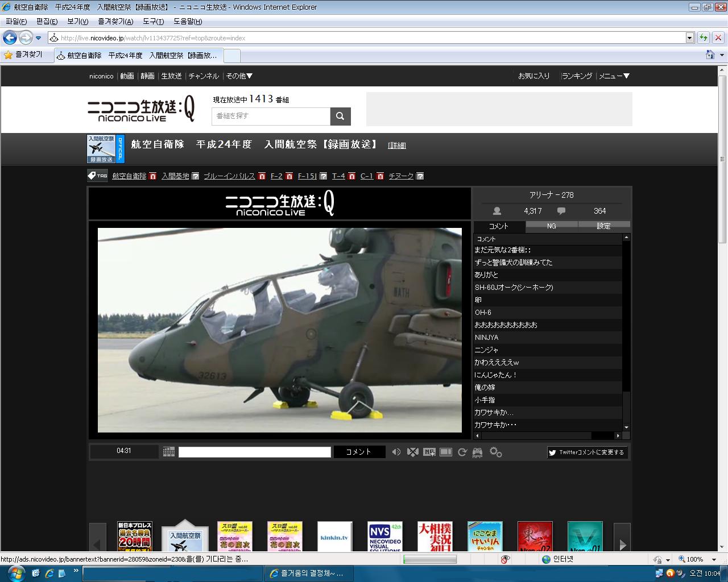Image resolution: width=728 pixels, height=582 pixels.
Task: Open the 즐겨찾기 favorites star button
Action: coord(23,55)
